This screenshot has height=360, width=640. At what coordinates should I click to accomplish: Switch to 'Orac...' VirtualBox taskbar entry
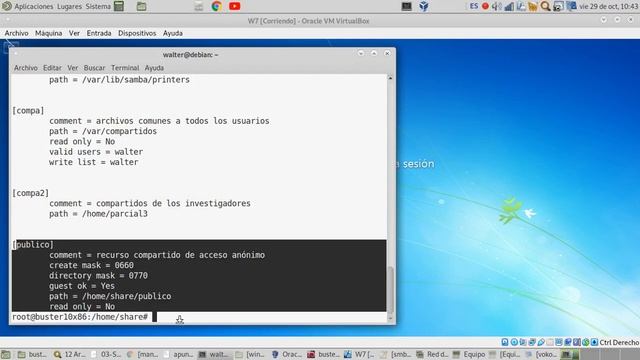point(286,354)
